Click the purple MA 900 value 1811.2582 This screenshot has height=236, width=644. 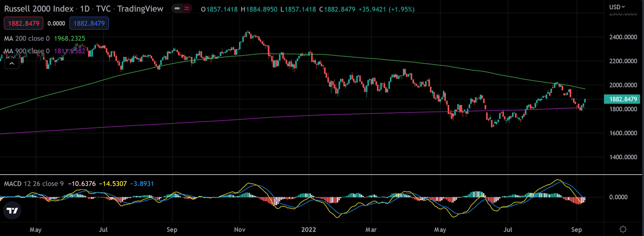(70, 51)
